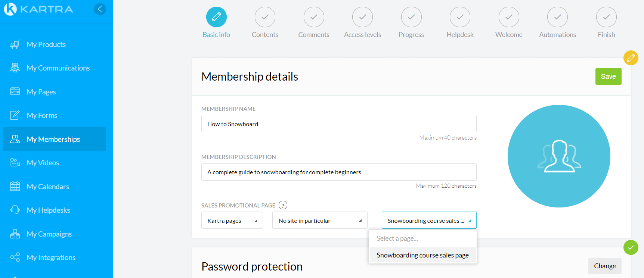Go to the Access levels step label
The width and height of the screenshot is (644, 278).
pos(363,35)
